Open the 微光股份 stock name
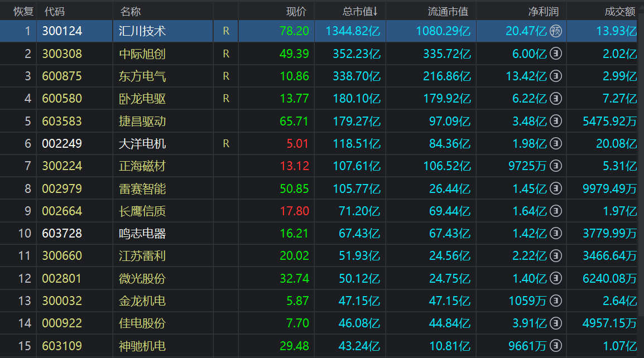Image resolution: width=644 pixels, height=358 pixels. (142, 278)
